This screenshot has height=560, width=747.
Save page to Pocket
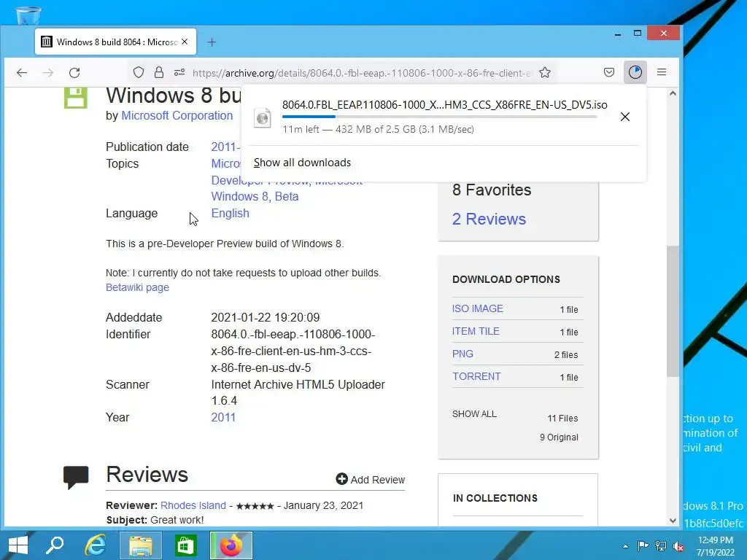(609, 72)
